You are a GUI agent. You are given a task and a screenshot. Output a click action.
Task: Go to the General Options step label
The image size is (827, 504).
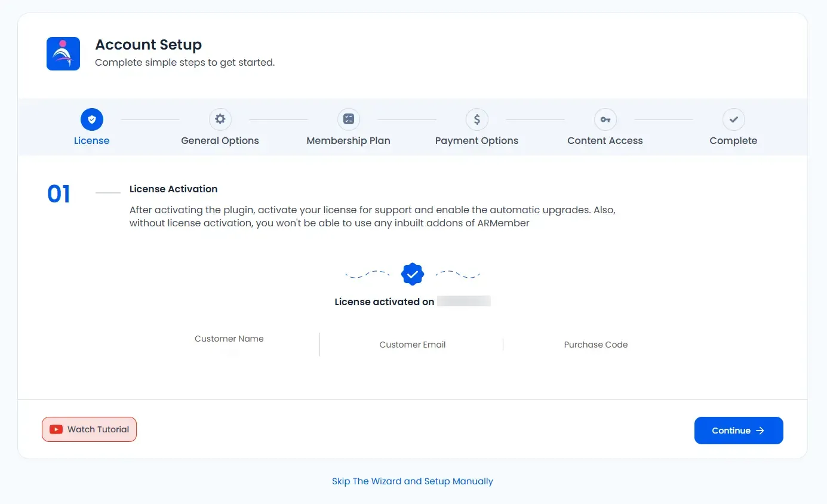[x=220, y=141]
